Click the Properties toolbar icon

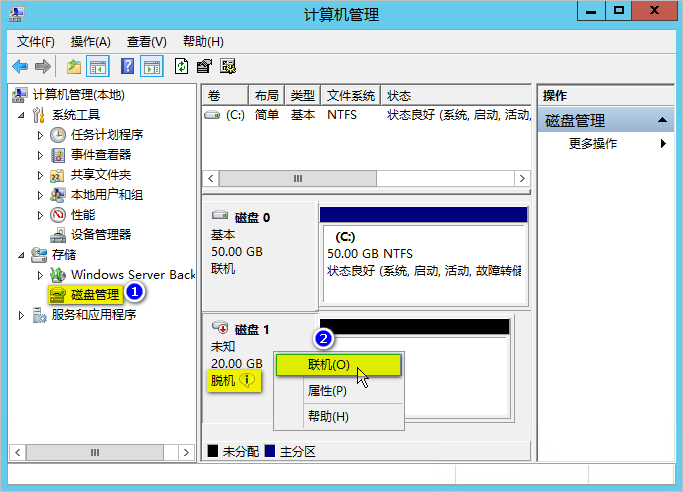click(204, 67)
